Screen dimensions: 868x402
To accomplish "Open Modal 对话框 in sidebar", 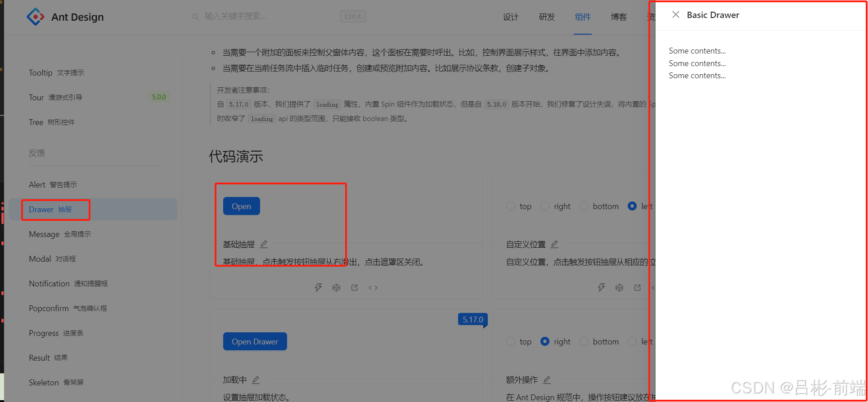I will (x=93, y=259).
